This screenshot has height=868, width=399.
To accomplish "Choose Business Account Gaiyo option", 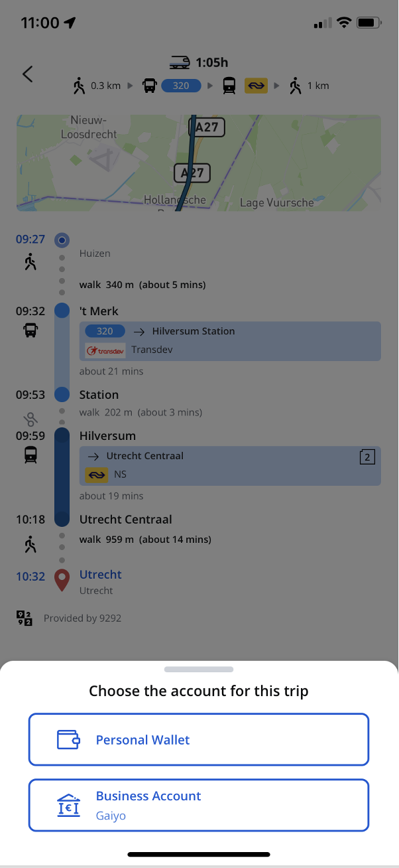I will [x=199, y=805].
